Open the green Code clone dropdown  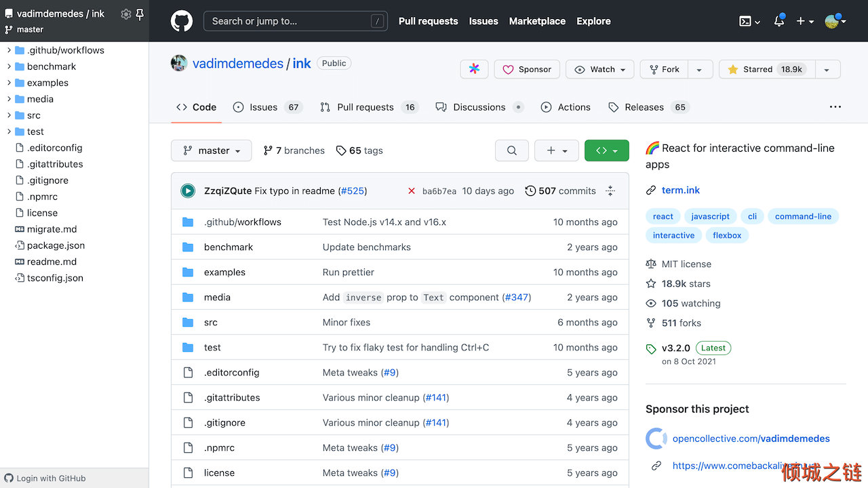[x=607, y=150]
